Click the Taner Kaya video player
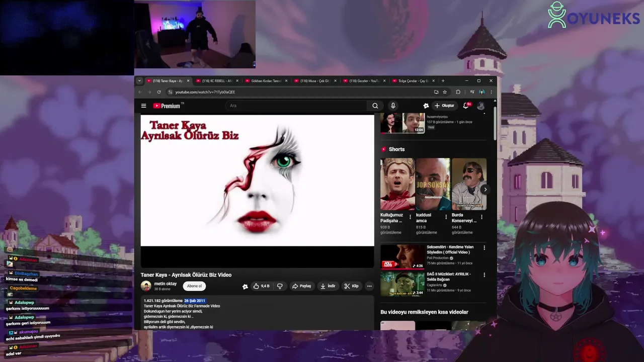This screenshot has height=362, width=644. pyautogui.click(x=257, y=191)
